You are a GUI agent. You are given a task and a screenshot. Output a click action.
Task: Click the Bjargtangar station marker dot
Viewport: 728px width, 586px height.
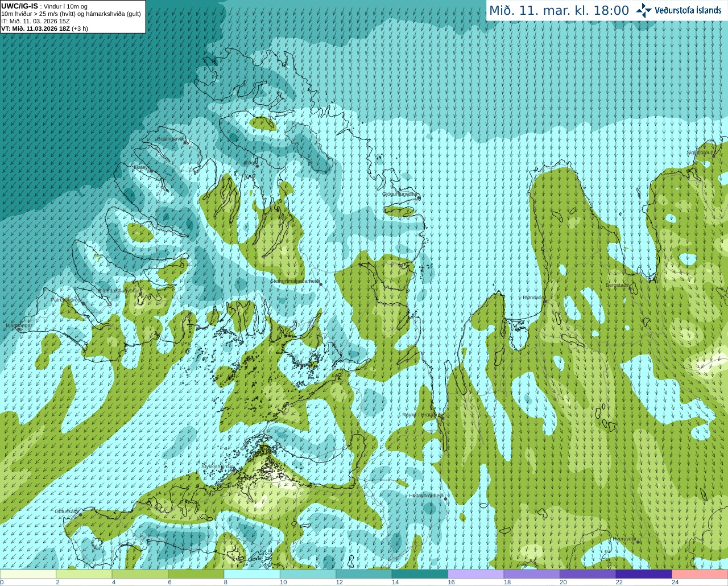coord(19,329)
